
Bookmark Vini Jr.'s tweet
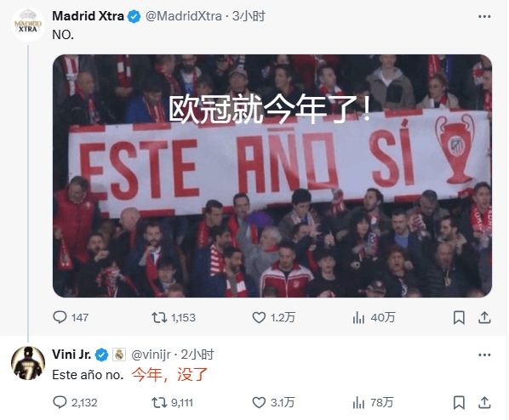[459, 403]
